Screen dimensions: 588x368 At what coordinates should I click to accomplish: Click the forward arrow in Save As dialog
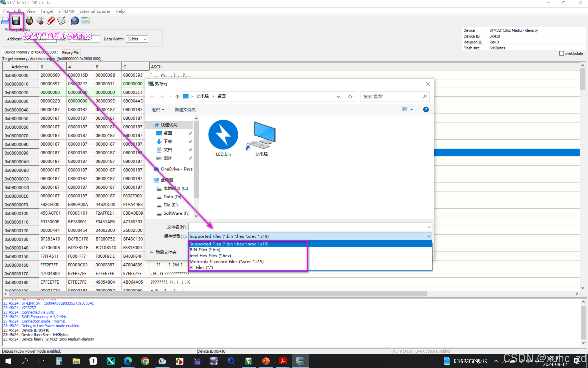162,97
